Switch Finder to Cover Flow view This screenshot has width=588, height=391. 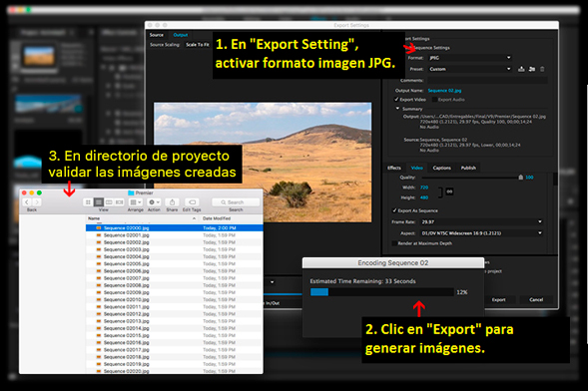pos(119,202)
